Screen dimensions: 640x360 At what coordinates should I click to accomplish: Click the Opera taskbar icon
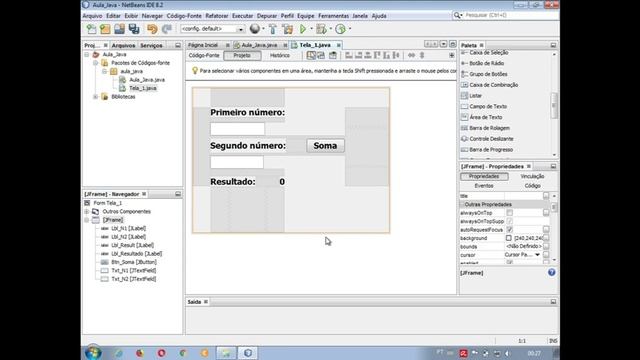162,353
